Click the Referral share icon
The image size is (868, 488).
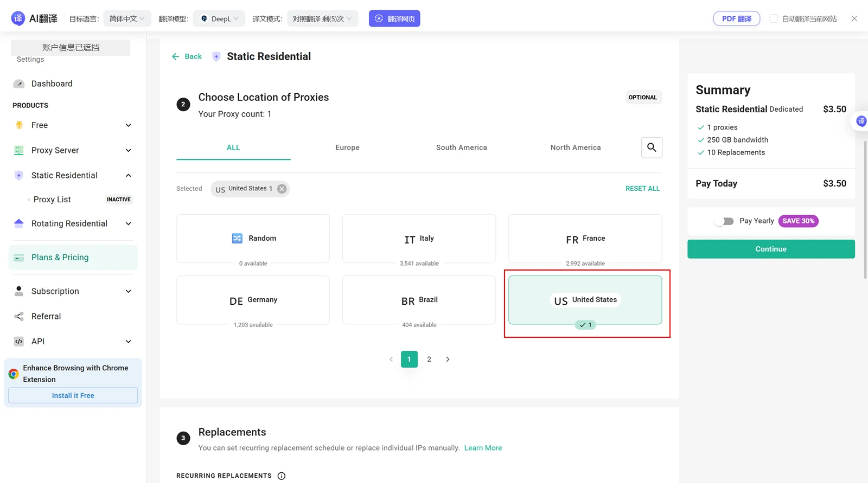coord(19,316)
